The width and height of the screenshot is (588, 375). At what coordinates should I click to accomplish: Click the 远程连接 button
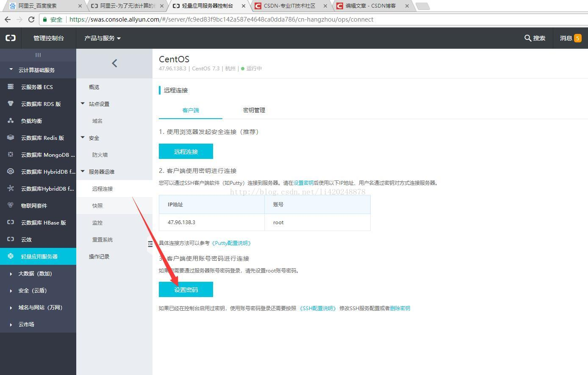[186, 151]
